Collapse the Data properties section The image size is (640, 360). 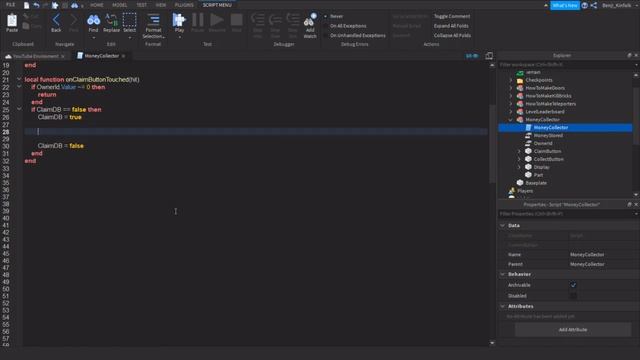click(x=503, y=225)
